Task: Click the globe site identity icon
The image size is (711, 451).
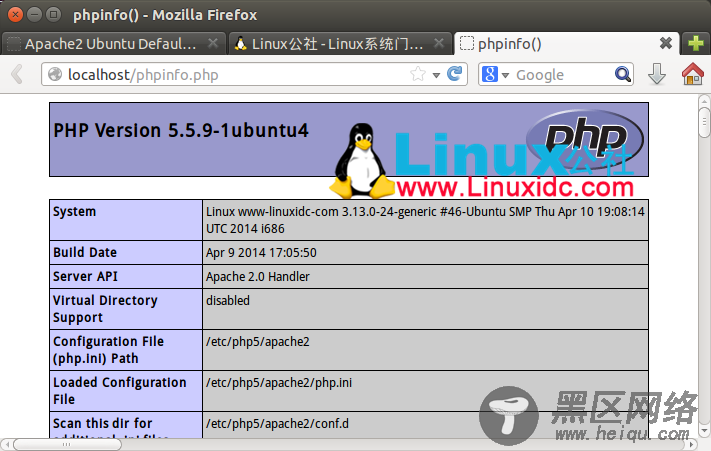Action: [55, 74]
